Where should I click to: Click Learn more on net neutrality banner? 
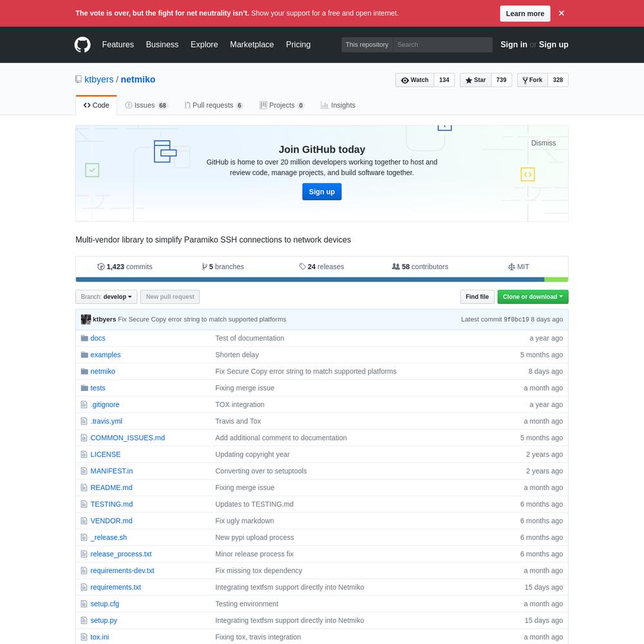[525, 14]
